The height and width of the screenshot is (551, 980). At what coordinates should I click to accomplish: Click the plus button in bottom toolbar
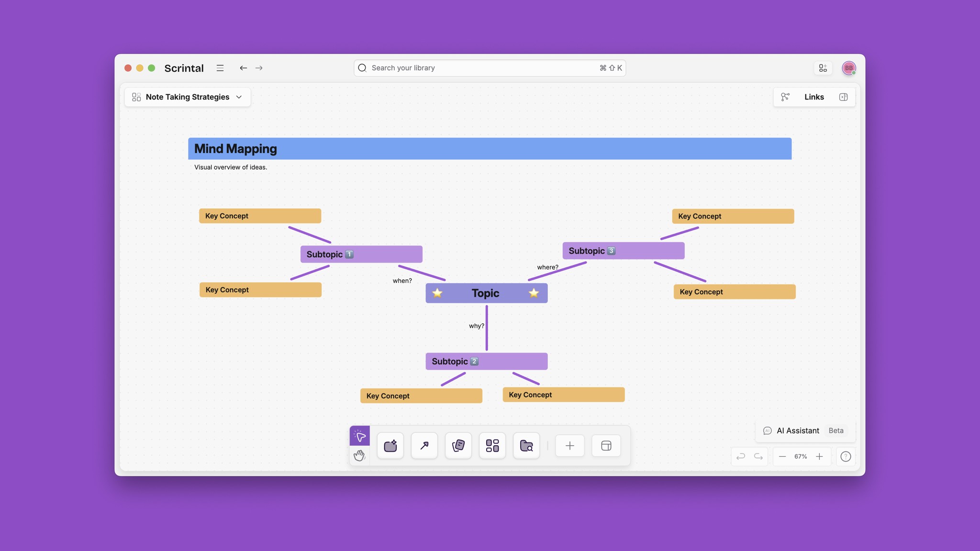point(569,446)
